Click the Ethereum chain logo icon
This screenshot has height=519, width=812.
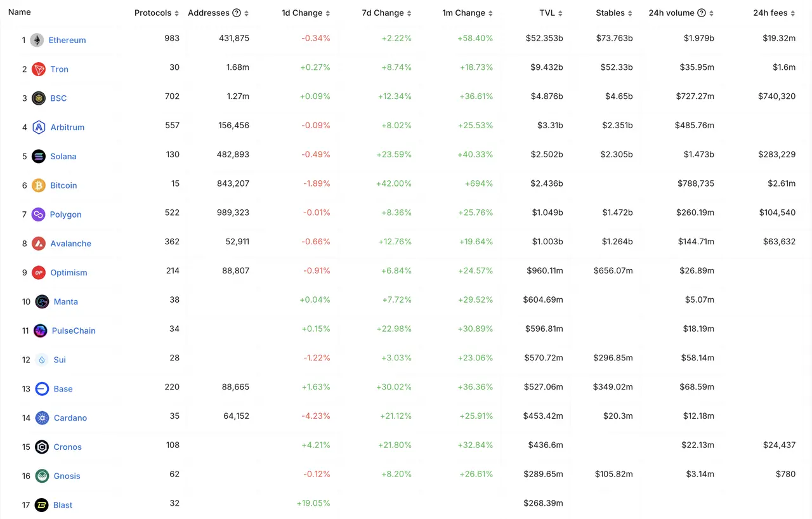pyautogui.click(x=37, y=40)
